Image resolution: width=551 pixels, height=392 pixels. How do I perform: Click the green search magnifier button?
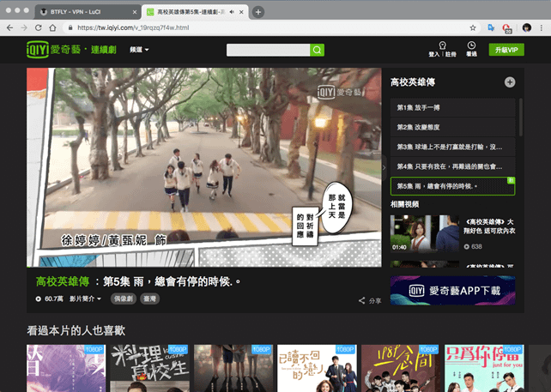pyautogui.click(x=317, y=50)
